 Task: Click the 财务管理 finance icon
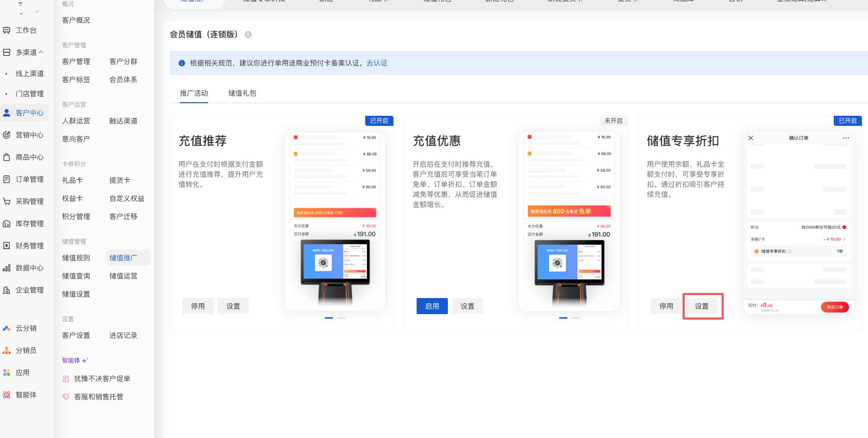click(x=7, y=246)
